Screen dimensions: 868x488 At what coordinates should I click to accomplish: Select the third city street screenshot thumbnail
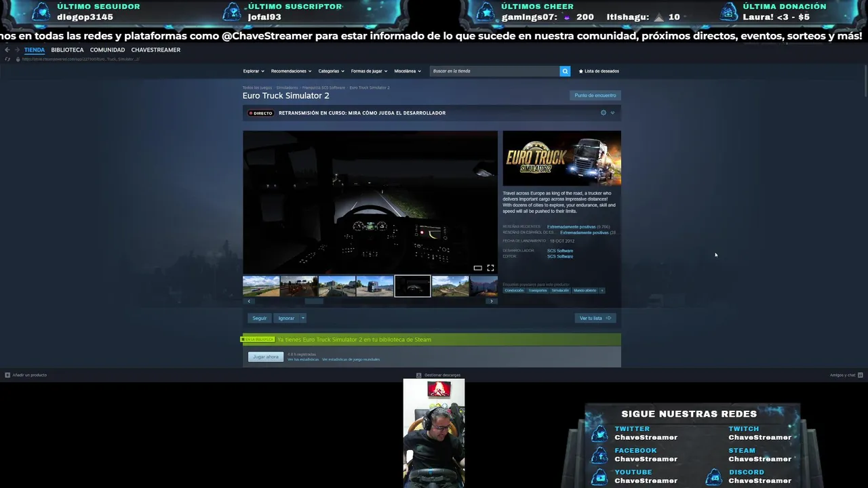tap(337, 286)
